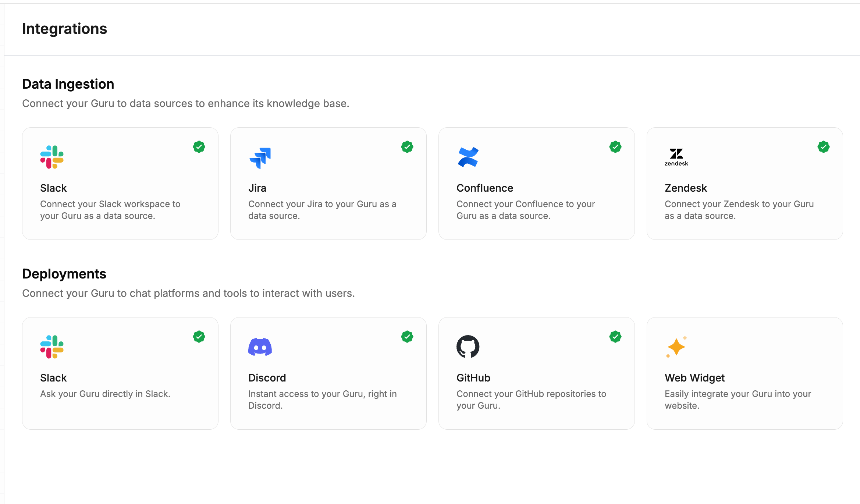Click green connected badge on Discord card
Screen dimensions: 860x504
tap(407, 337)
